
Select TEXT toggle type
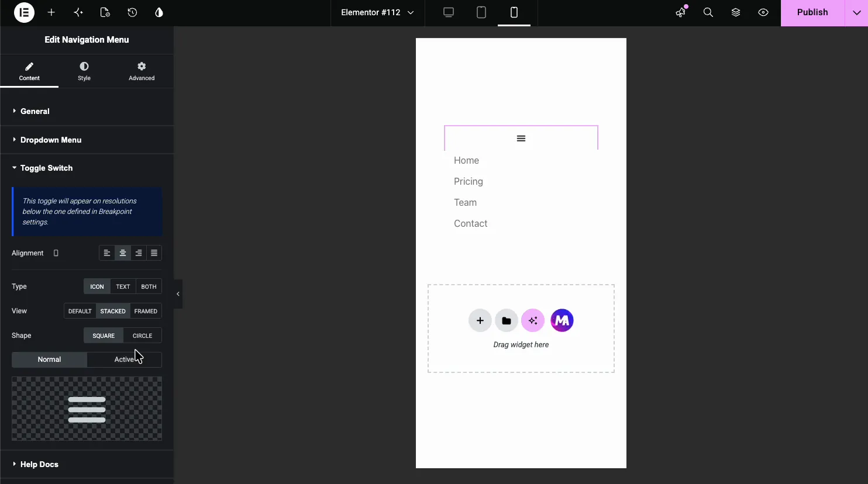pyautogui.click(x=123, y=286)
